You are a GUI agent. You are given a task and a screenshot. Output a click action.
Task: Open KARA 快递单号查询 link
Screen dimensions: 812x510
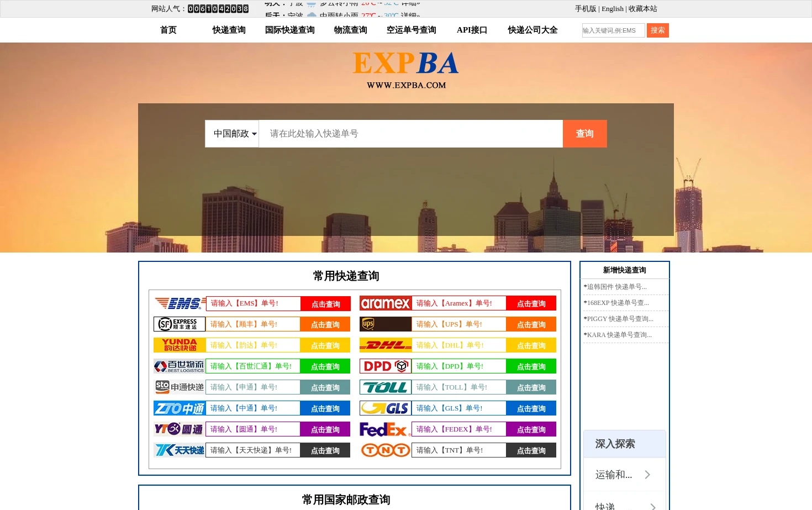click(618, 335)
